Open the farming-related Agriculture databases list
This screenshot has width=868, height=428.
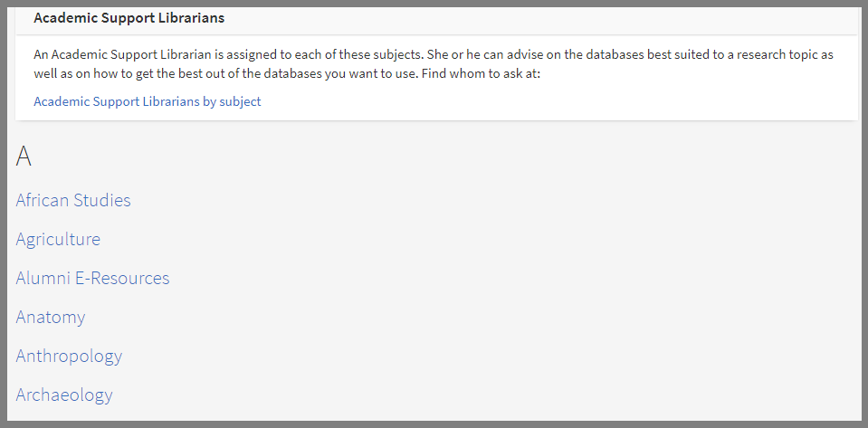point(58,239)
